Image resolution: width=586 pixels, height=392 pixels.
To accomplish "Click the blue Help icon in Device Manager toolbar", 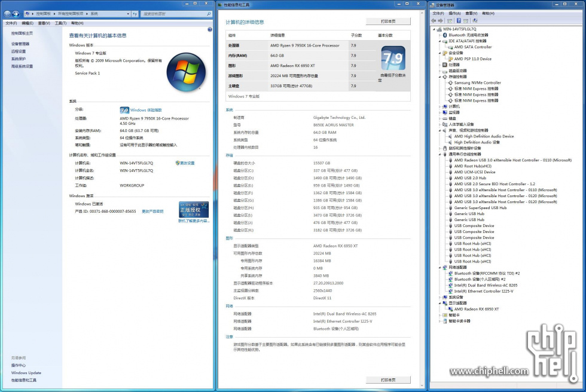I will pyautogui.click(x=459, y=21).
